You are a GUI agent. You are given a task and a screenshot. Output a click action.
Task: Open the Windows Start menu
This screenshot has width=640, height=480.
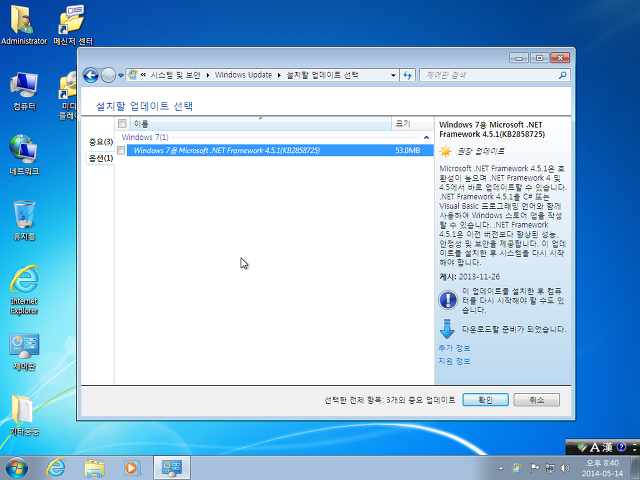(x=17, y=468)
